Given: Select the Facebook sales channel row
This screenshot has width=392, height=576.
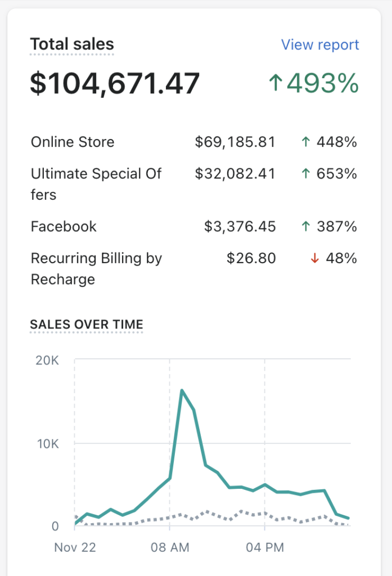Looking at the screenshot, I should [x=193, y=226].
